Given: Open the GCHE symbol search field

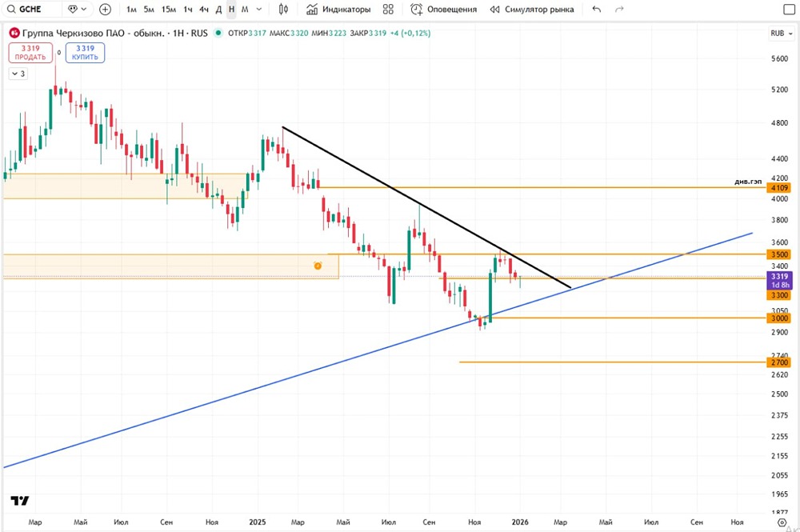Looking at the screenshot, I should [x=32, y=9].
